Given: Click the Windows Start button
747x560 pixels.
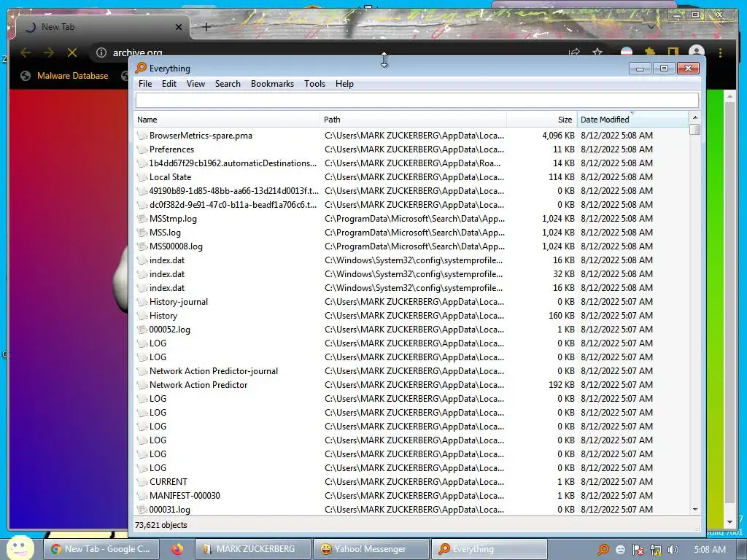Looking at the screenshot, I should pos(20,548).
